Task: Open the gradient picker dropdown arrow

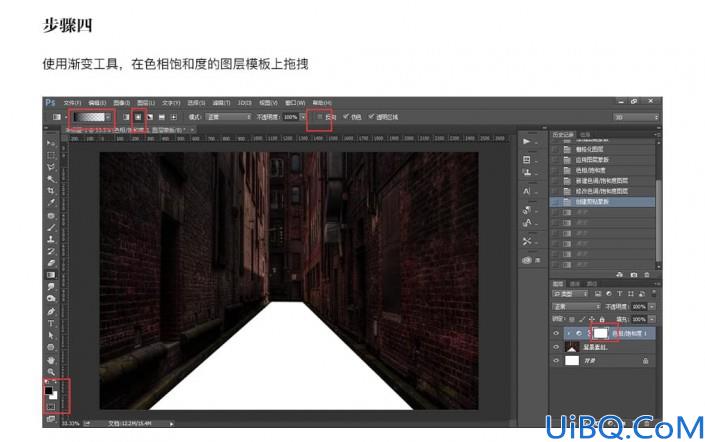Action: 108,117
